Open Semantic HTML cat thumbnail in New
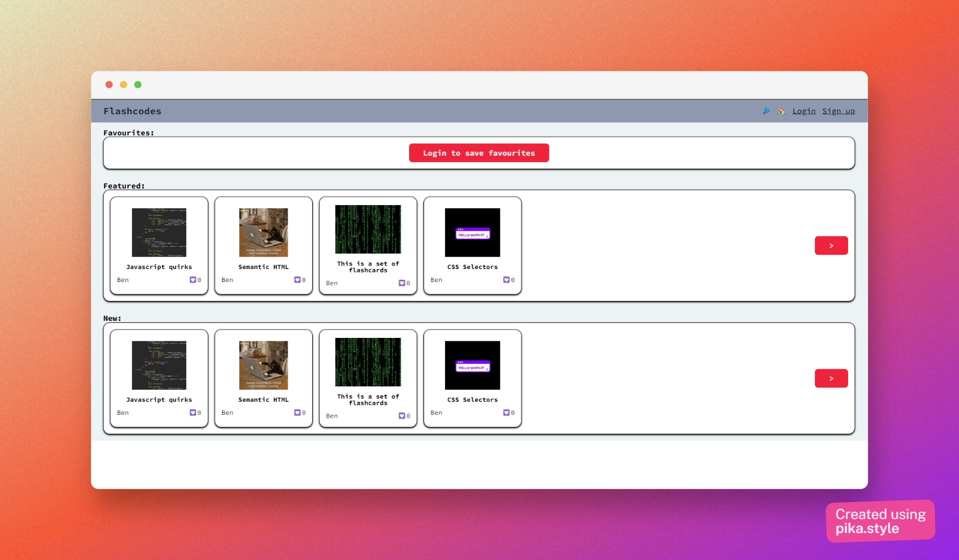The width and height of the screenshot is (959, 560). tap(263, 365)
